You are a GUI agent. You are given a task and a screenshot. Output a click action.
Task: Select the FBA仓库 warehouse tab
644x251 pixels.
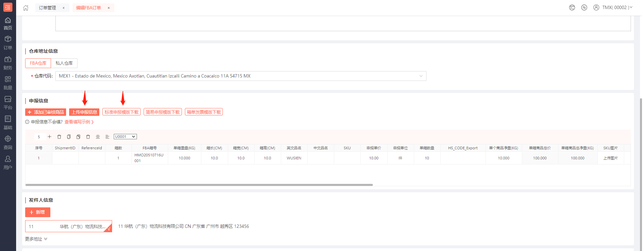pos(38,63)
